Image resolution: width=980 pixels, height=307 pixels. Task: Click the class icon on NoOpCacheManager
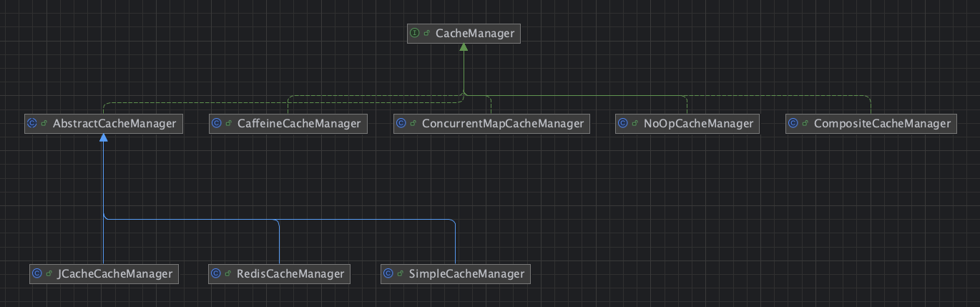pos(622,124)
